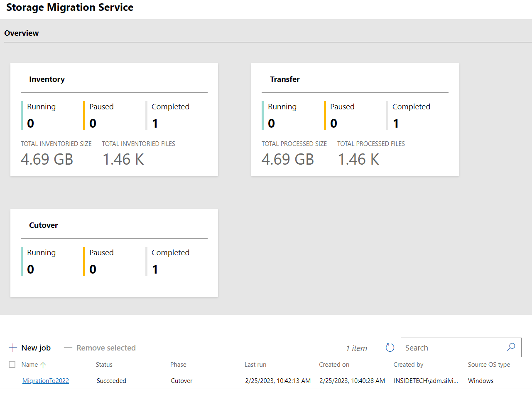Click the "1 item" count label
Image resolution: width=532 pixels, height=395 pixels.
coord(357,348)
